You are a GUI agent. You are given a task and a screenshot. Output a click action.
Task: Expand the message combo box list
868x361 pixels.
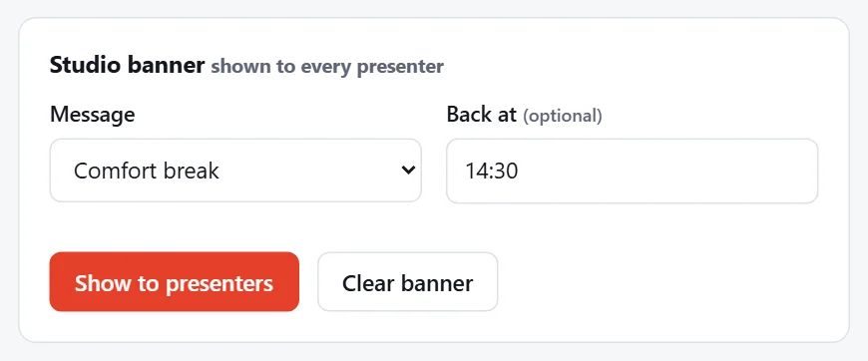click(235, 171)
